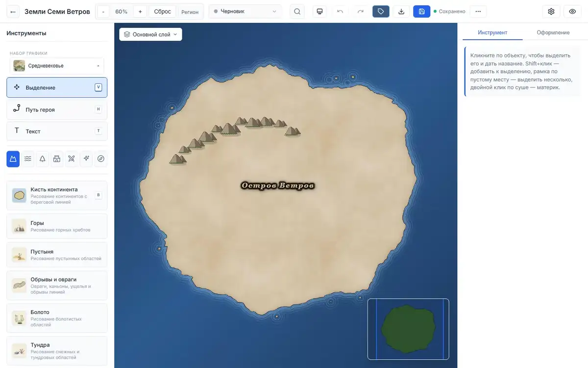Expand the Черновик status dropdown

(245, 11)
